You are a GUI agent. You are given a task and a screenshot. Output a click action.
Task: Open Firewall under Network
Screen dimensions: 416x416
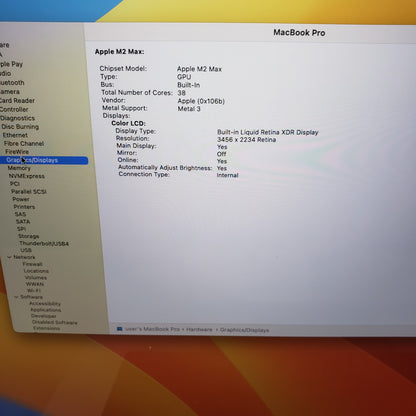33,264
